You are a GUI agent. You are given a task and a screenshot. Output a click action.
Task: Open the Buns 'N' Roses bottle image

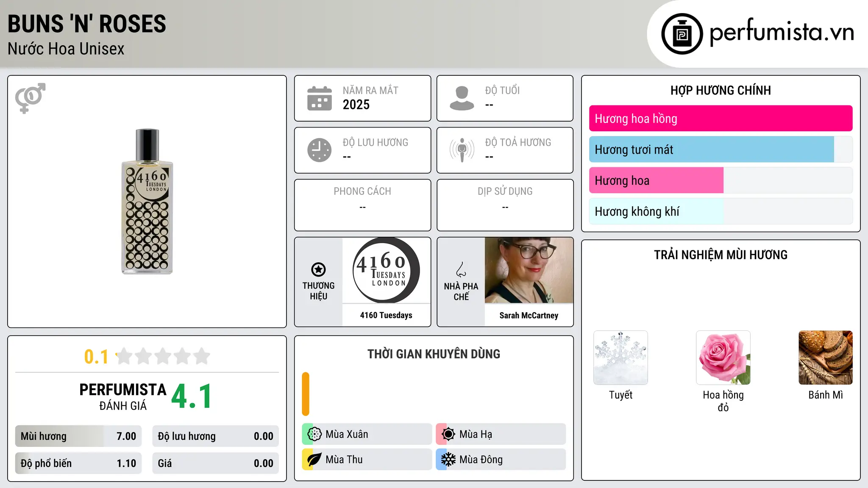coord(147,202)
